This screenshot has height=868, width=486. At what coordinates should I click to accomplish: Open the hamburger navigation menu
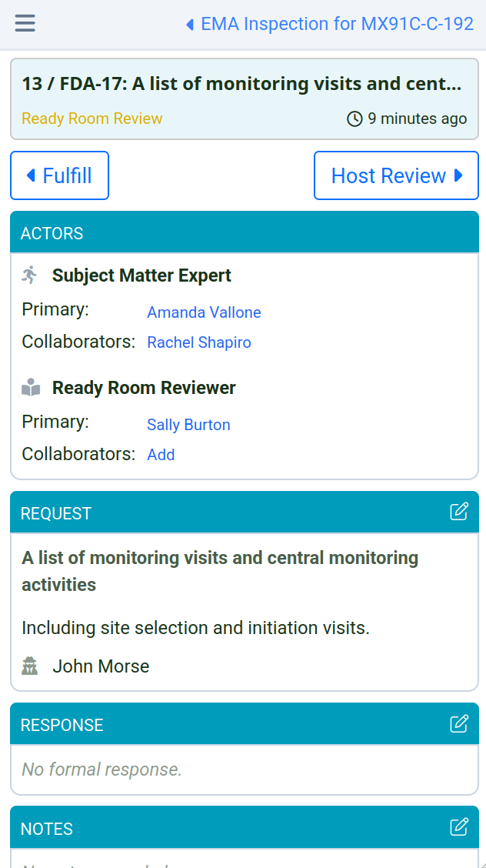point(25,23)
